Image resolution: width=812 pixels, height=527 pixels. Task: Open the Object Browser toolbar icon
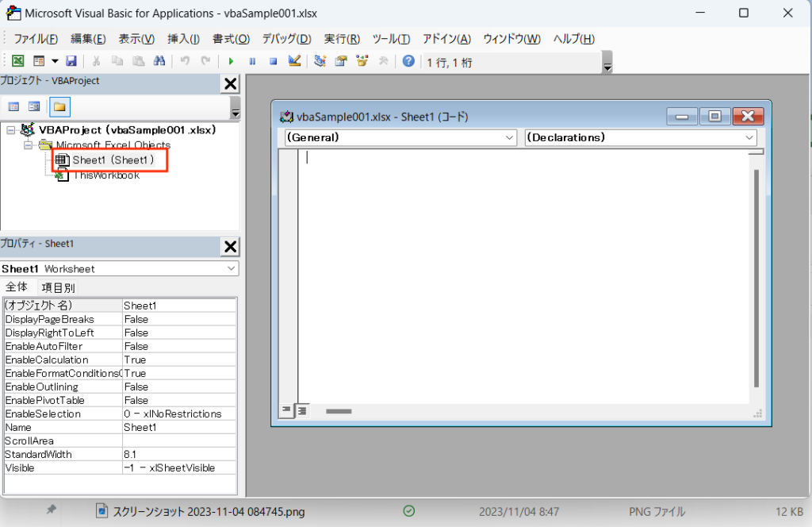(x=362, y=61)
